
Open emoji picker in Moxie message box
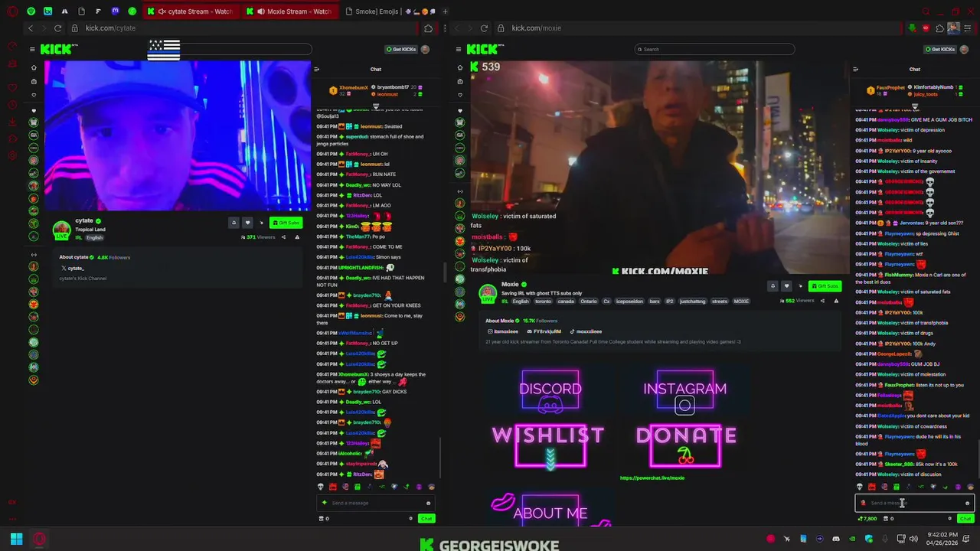click(x=967, y=503)
